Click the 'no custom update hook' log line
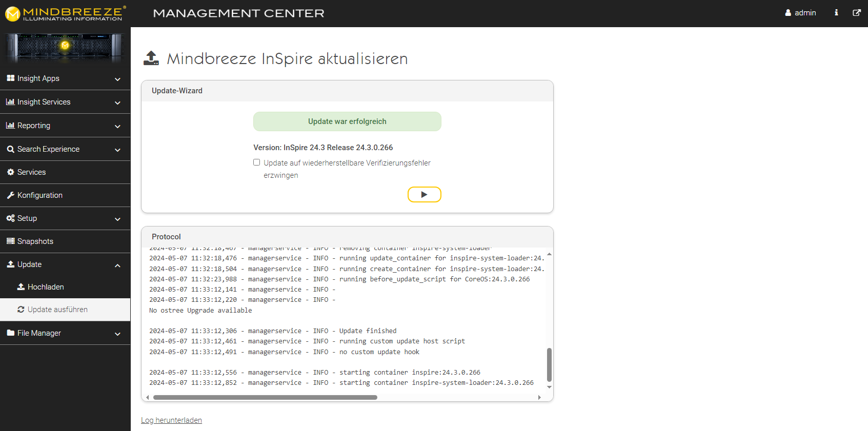Screen dimensions: 868x431 [x=284, y=352]
